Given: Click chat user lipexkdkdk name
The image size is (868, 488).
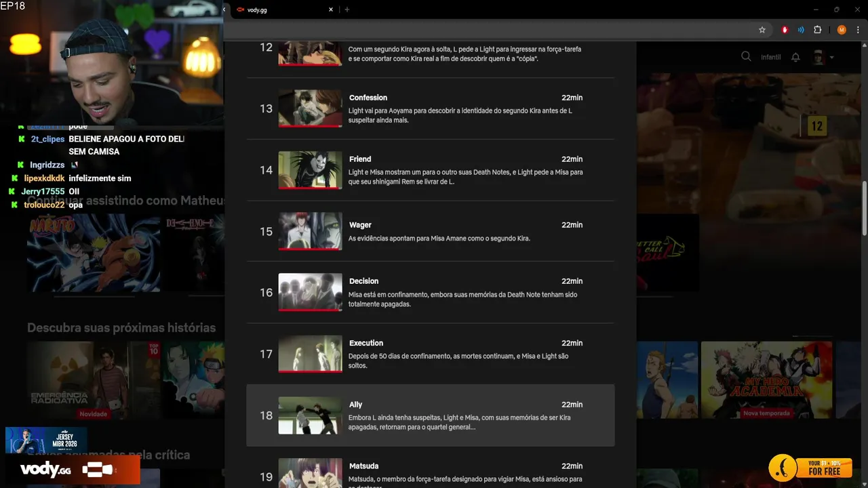Looking at the screenshot, I should pos(45,178).
